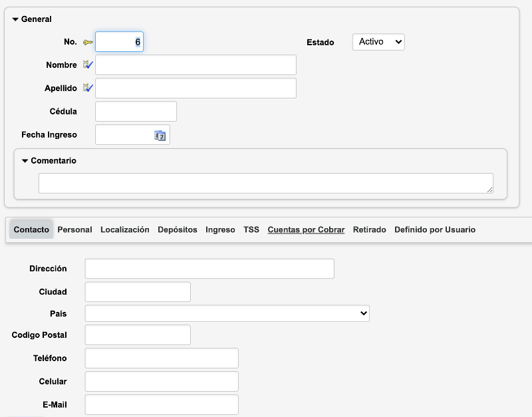
Task: Click the key icon beside No. field
Action: tap(88, 43)
